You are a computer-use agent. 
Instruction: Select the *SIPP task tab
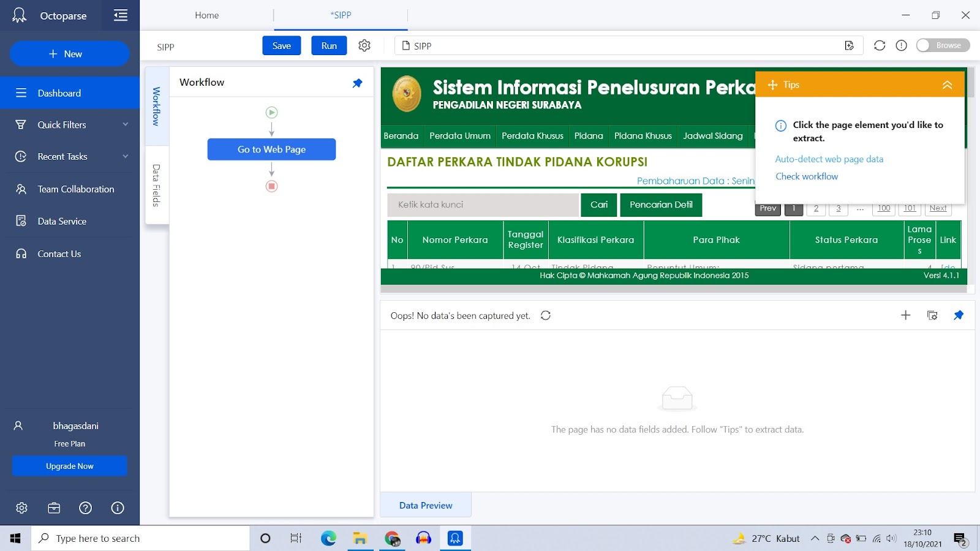coord(341,15)
